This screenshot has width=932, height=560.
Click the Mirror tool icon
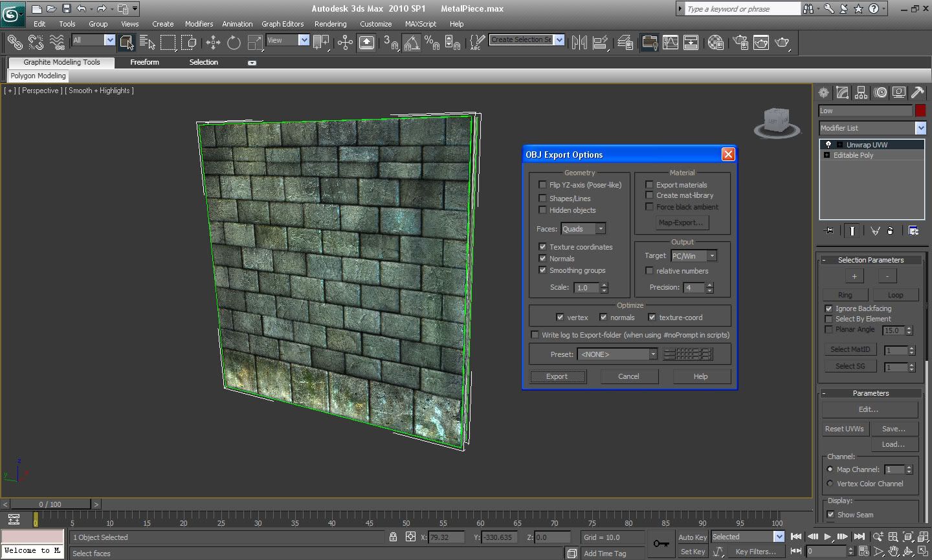(580, 43)
